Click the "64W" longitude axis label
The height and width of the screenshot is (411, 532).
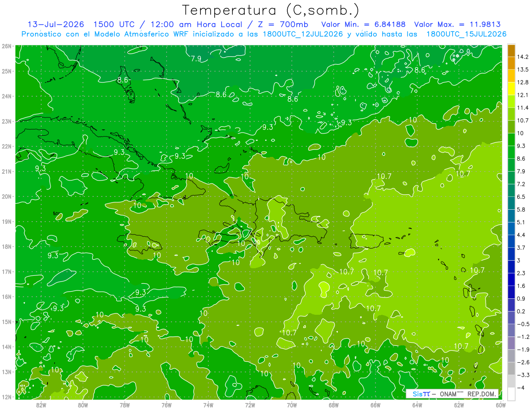coord(417,405)
